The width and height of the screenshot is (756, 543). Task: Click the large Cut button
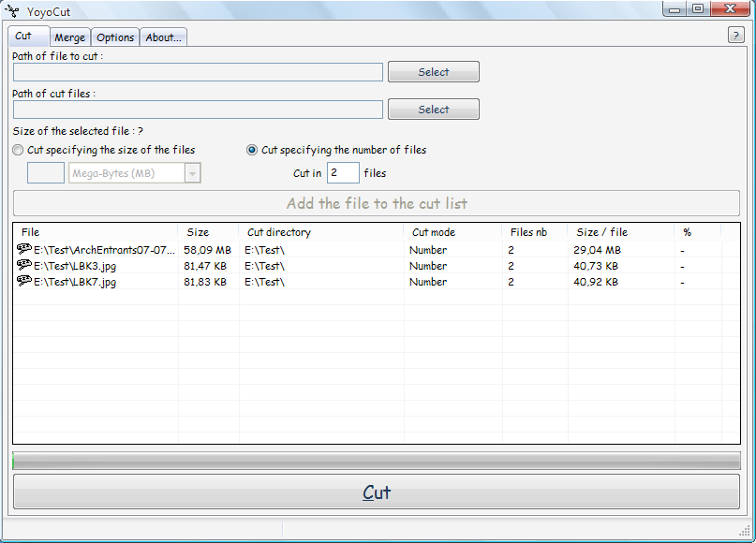(377, 492)
